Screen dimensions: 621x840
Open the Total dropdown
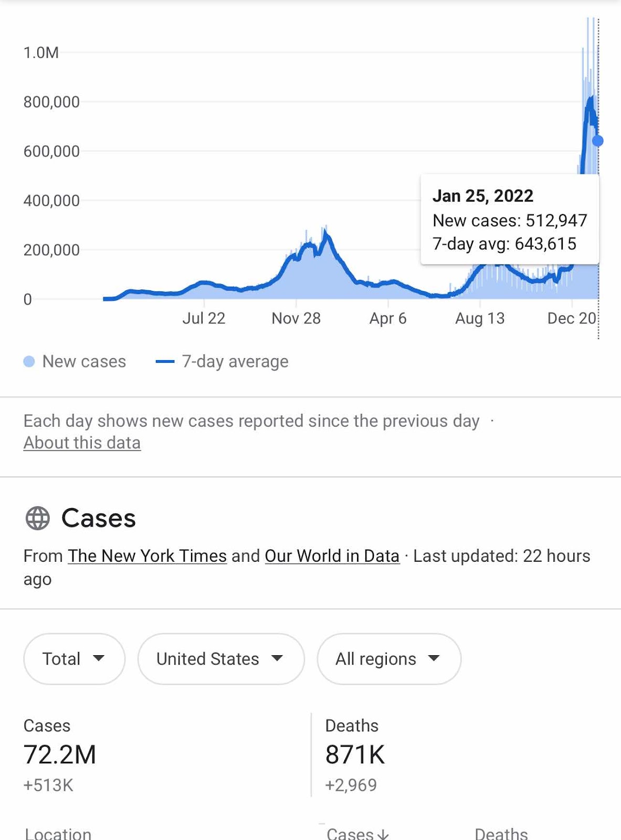click(74, 659)
